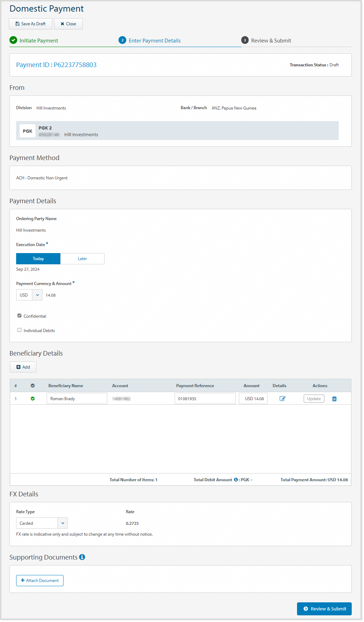Enable the Individual Debits checkbox
Viewport: 364px width, 622px height.
pyautogui.click(x=20, y=330)
